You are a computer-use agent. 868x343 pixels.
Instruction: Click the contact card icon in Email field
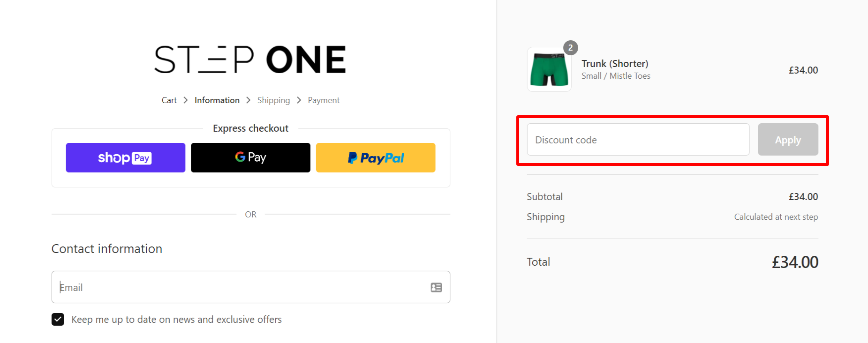coord(436,287)
